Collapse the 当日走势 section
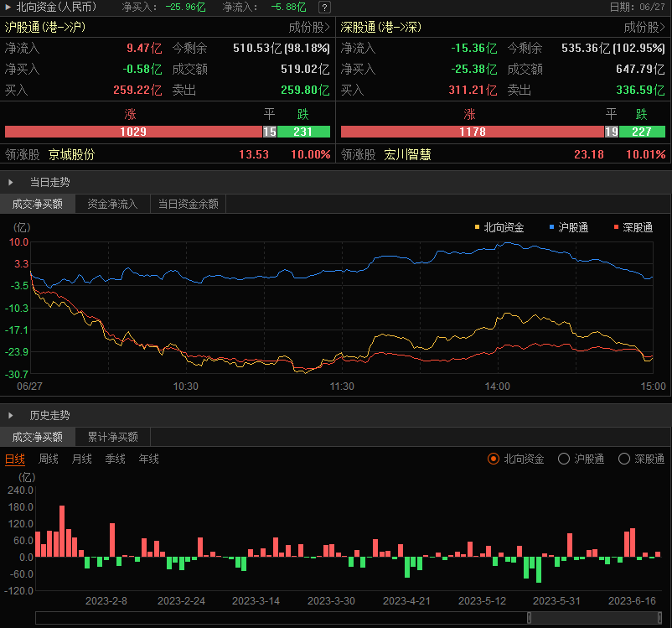The height and width of the screenshot is (628, 672). [11, 181]
